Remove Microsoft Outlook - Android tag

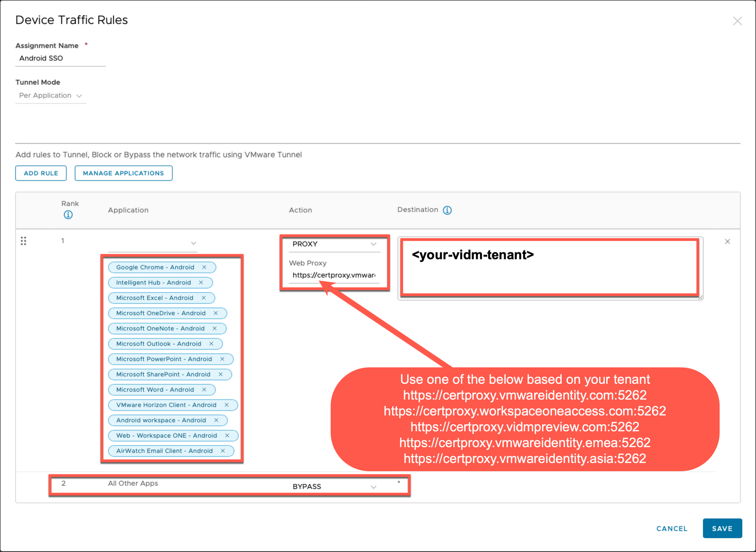pos(211,344)
